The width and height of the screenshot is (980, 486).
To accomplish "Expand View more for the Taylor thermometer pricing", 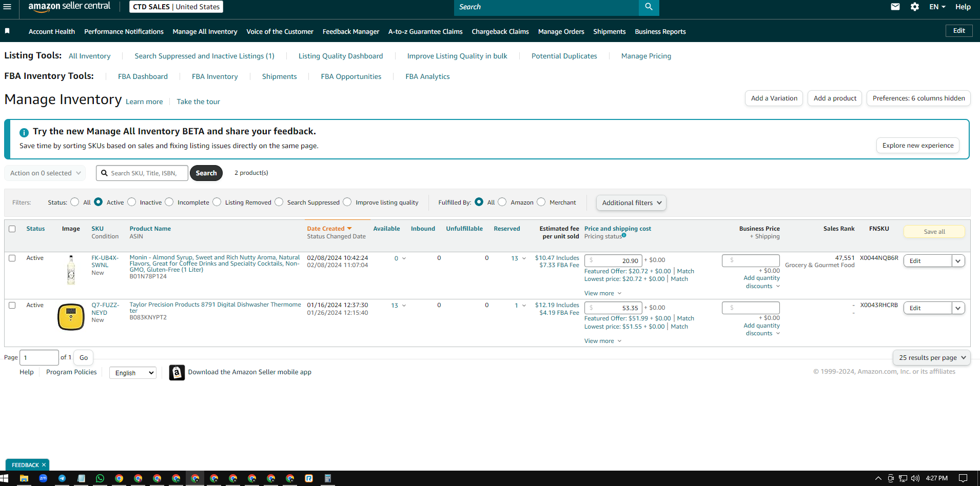I will (x=603, y=341).
